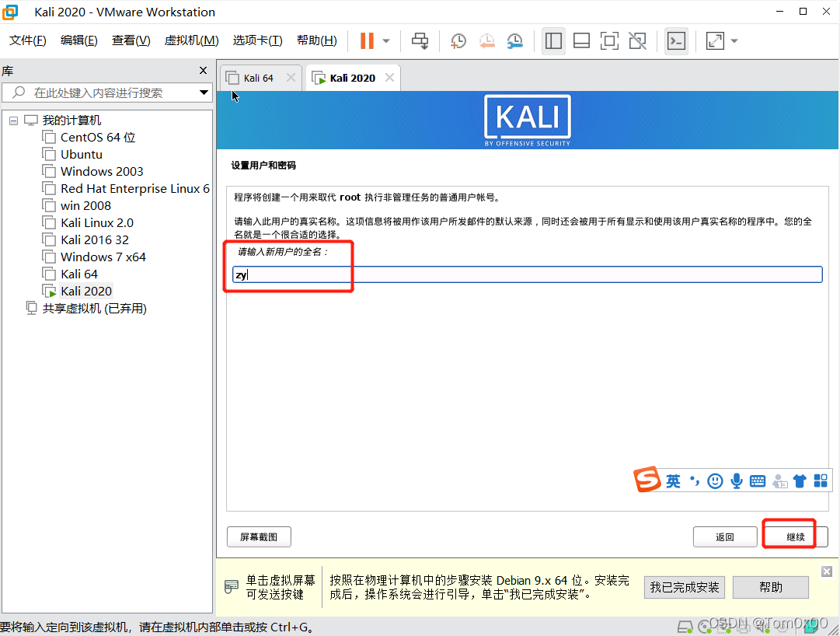Select 共享虚拟机 (已弃用) item
840x636 pixels.
click(94, 309)
